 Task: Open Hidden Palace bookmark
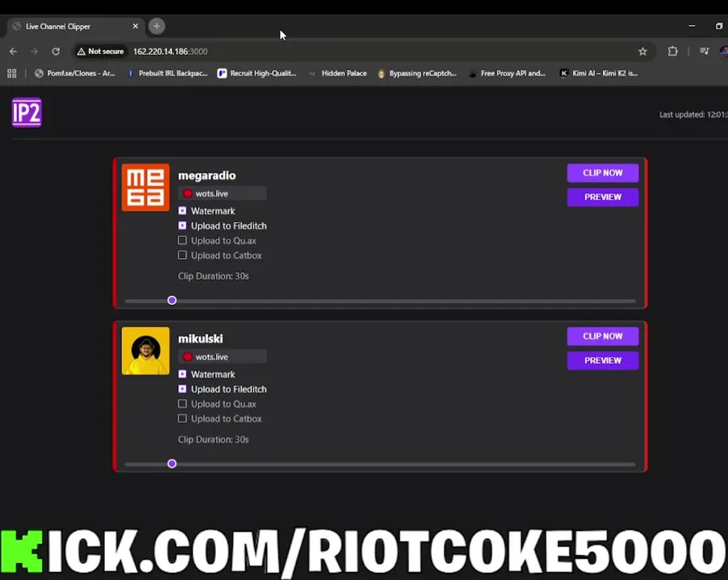pyautogui.click(x=338, y=73)
